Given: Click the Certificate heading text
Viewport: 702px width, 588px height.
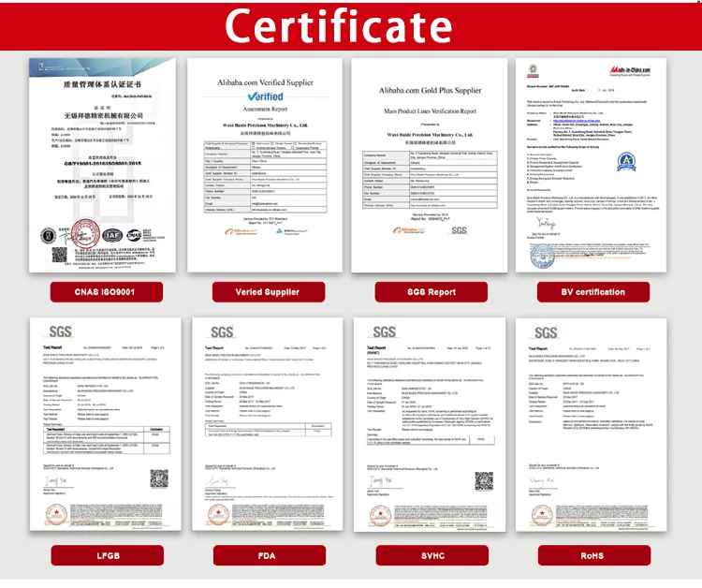Looking at the screenshot, I should tap(339, 26).
